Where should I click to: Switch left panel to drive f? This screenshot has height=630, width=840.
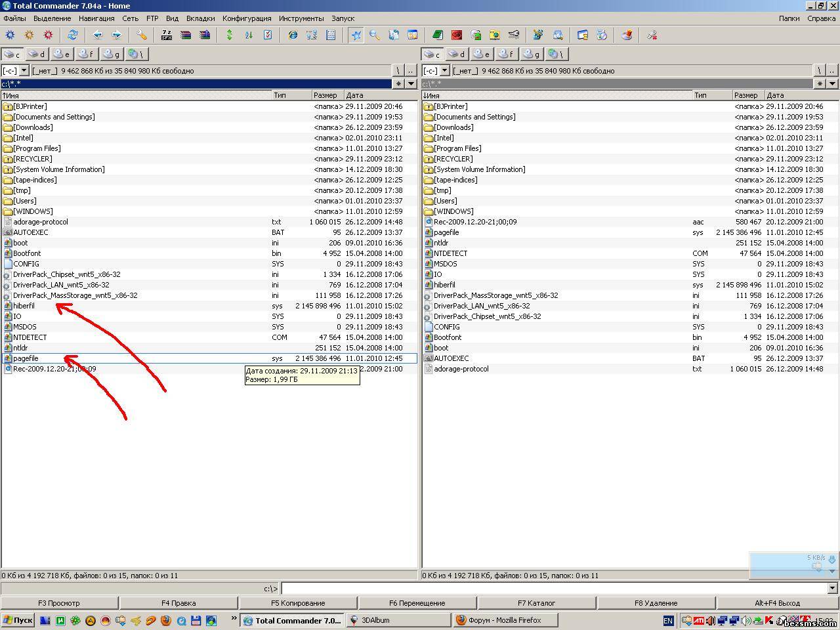click(87, 54)
